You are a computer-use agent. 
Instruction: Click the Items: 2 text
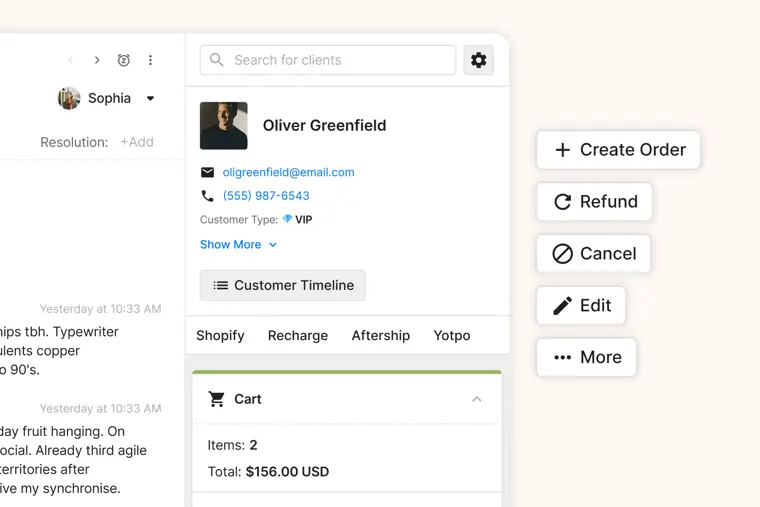click(x=232, y=445)
